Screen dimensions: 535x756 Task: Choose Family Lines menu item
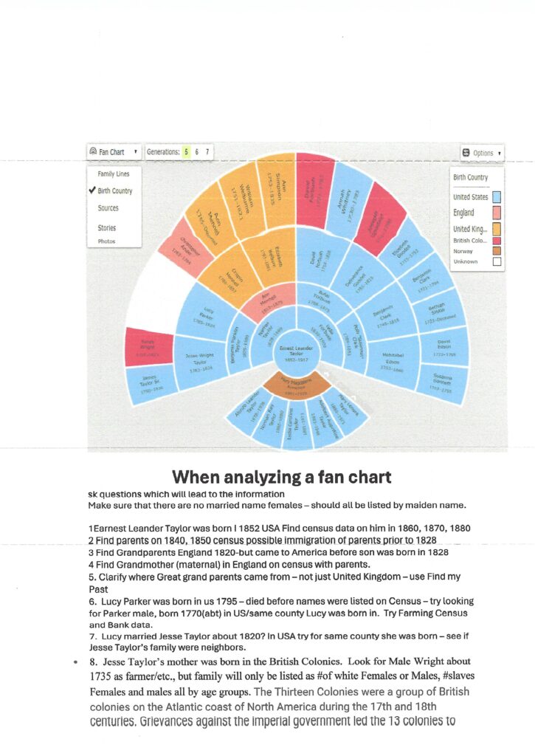(113, 173)
